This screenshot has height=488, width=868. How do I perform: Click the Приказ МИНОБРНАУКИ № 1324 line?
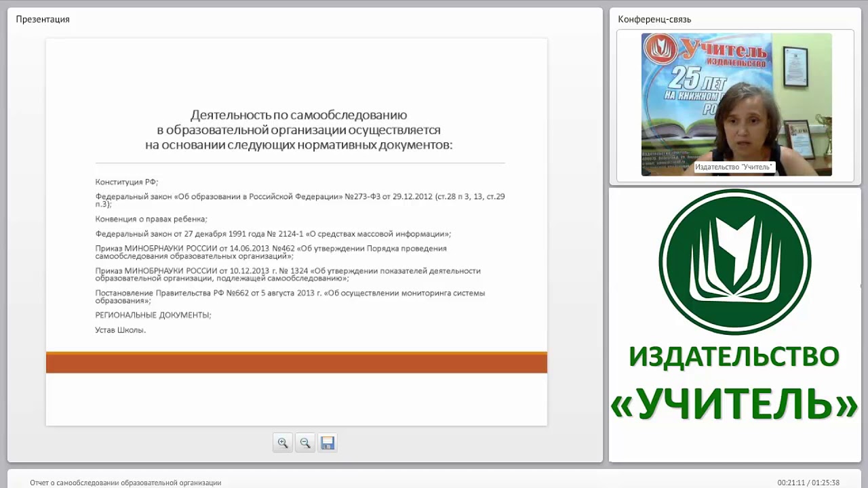pos(288,274)
